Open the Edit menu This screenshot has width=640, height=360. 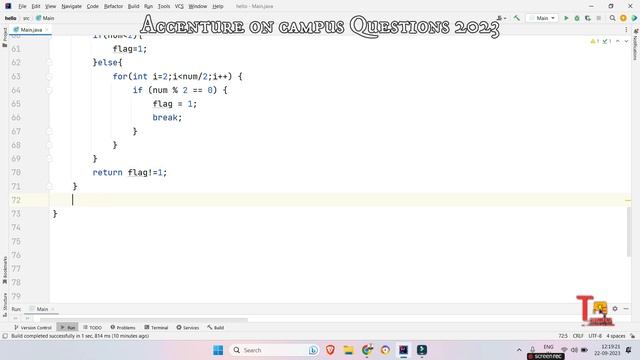pyautogui.click(x=36, y=6)
